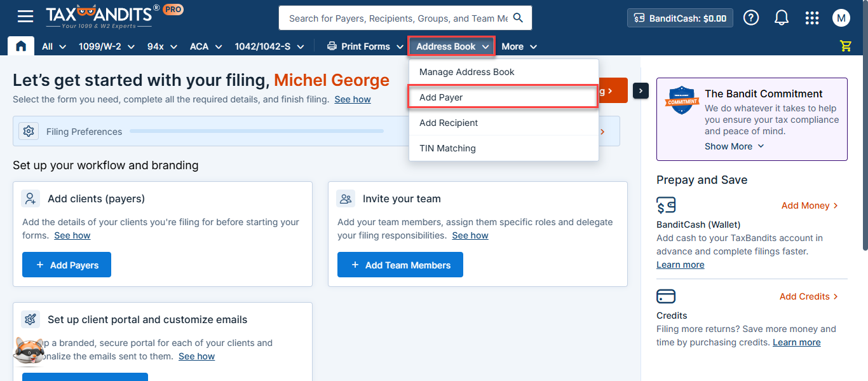Collapse the side panel arrow button

(641, 91)
